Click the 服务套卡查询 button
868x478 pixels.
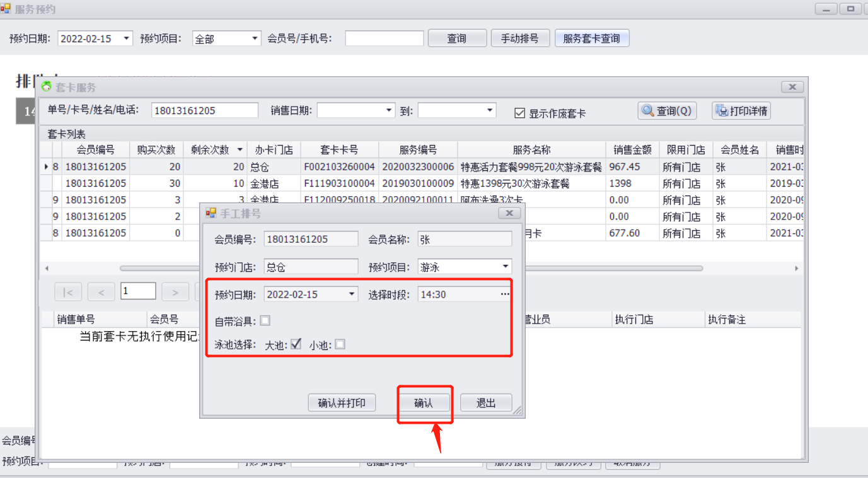point(592,38)
